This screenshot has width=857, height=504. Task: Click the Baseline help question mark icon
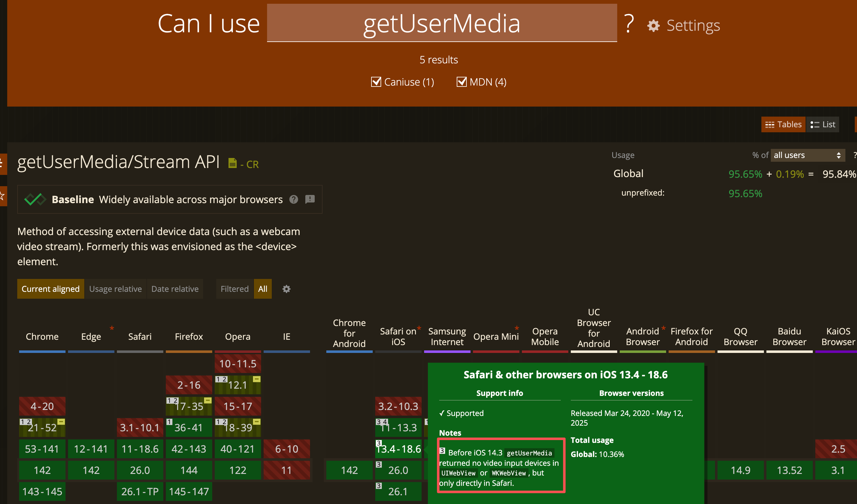(293, 199)
